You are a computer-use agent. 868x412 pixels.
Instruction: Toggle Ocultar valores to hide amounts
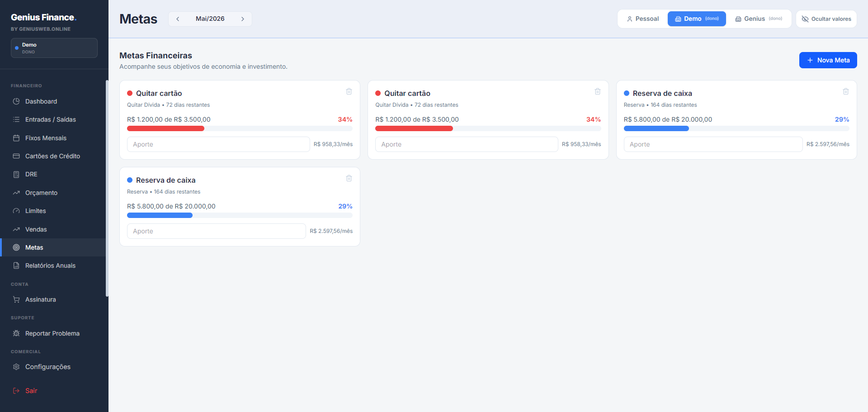tap(826, 19)
